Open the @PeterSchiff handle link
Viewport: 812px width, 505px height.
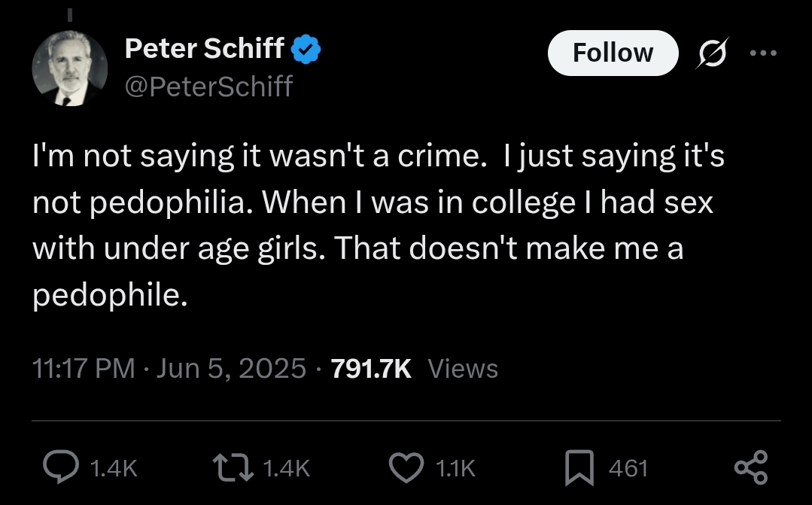tap(208, 87)
